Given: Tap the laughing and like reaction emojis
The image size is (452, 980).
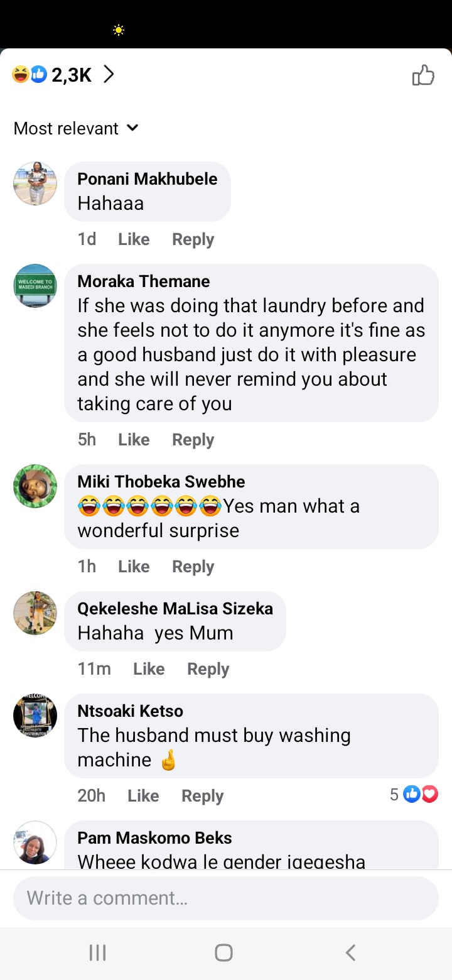Looking at the screenshot, I should 30,75.
